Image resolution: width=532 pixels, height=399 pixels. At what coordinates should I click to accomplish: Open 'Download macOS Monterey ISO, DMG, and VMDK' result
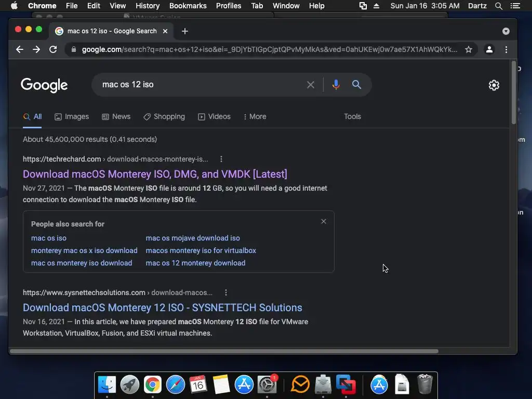coord(155,174)
